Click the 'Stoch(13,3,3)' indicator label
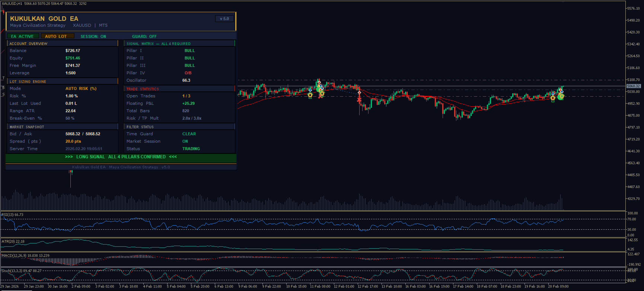Screen dimensions: 644x291 pyautogui.click(x=12, y=271)
